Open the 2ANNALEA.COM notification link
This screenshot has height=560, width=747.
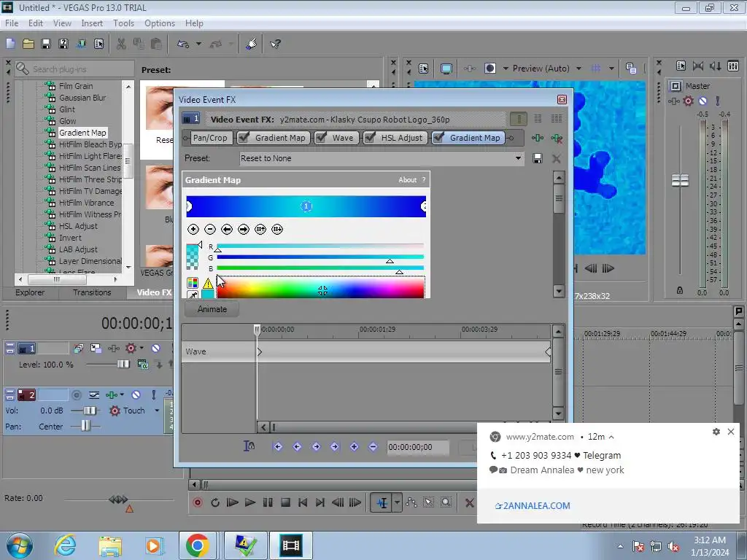tap(533, 506)
